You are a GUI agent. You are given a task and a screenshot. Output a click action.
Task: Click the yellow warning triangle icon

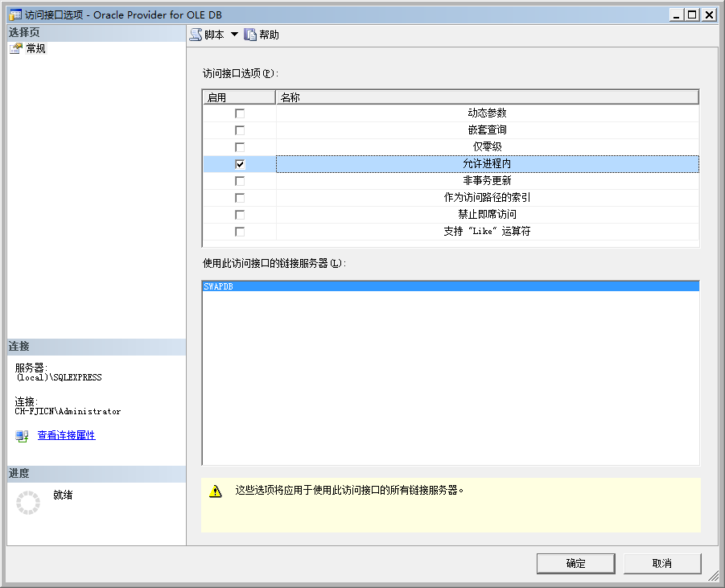215,491
